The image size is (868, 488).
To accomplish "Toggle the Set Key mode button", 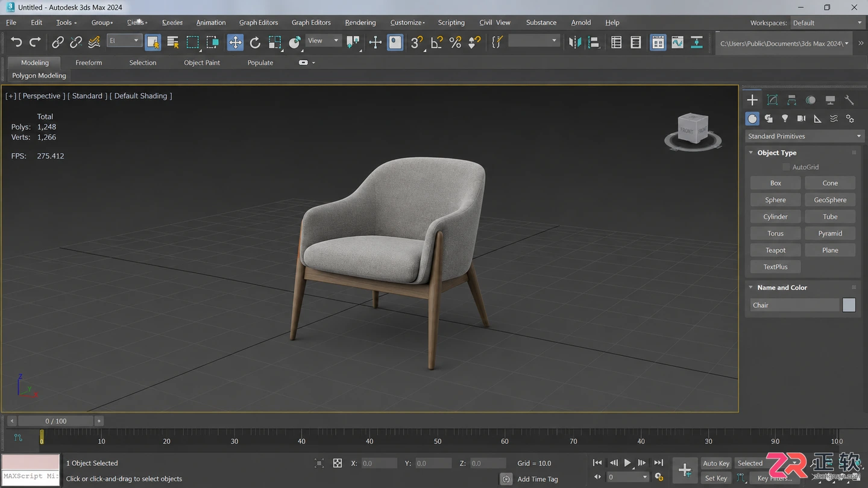I will pyautogui.click(x=716, y=478).
